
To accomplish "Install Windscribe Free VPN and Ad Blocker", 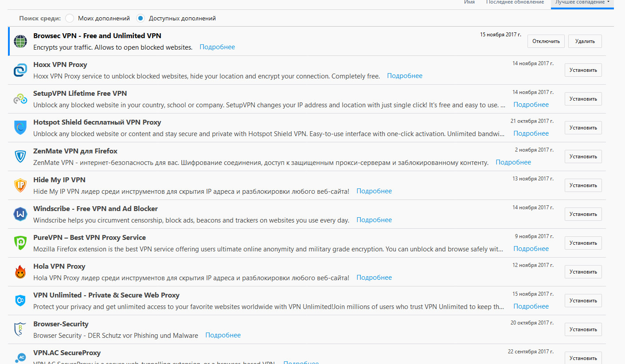I will pyautogui.click(x=583, y=214).
